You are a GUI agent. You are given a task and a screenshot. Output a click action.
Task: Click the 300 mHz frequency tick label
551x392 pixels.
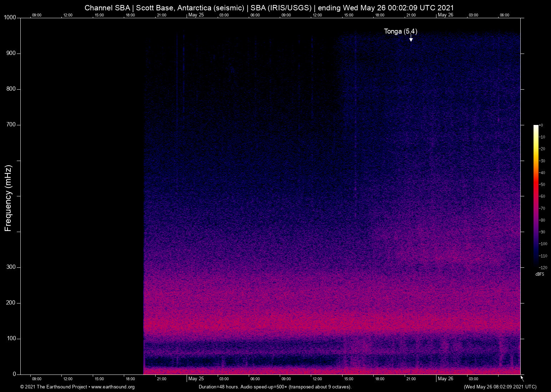point(11,267)
